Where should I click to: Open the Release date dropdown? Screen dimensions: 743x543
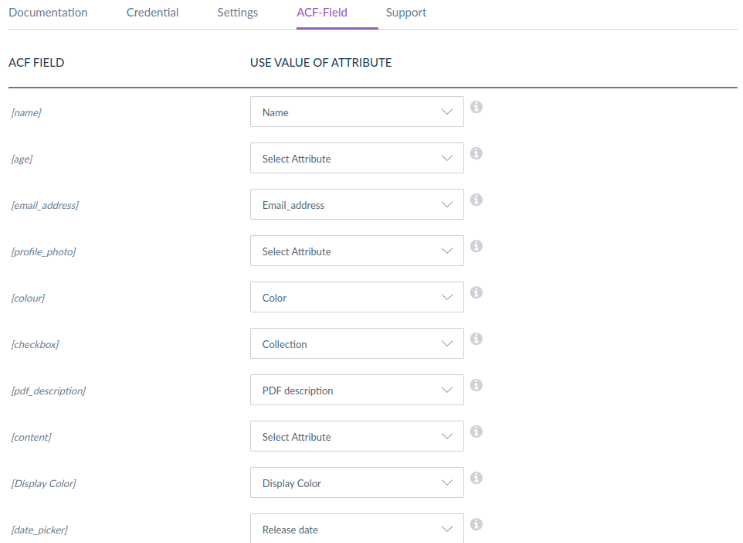pos(356,528)
